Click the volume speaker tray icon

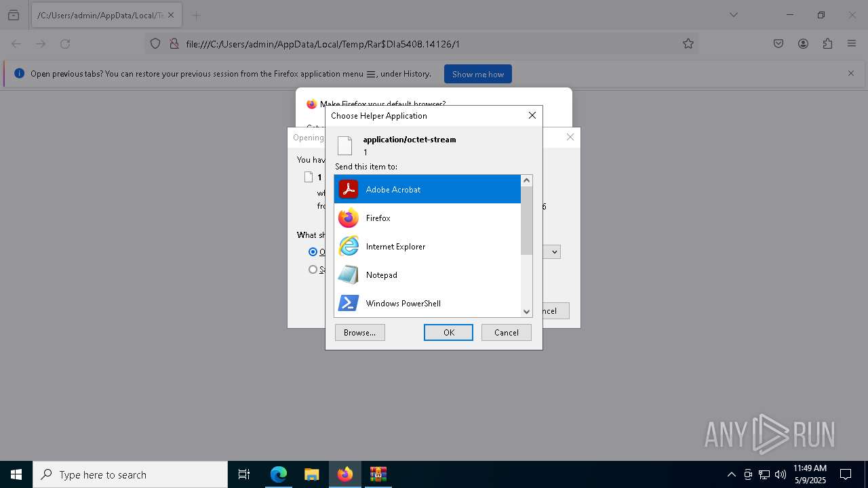click(x=781, y=474)
